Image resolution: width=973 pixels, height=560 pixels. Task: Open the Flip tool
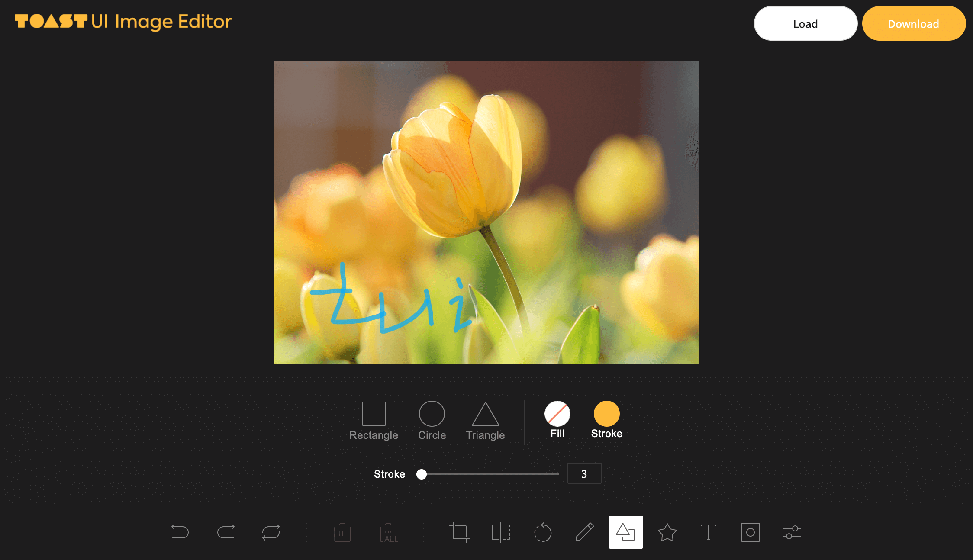pos(501,532)
